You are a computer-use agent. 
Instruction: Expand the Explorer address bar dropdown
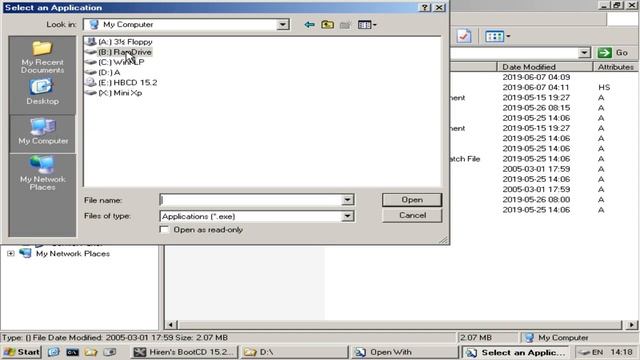click(x=584, y=53)
